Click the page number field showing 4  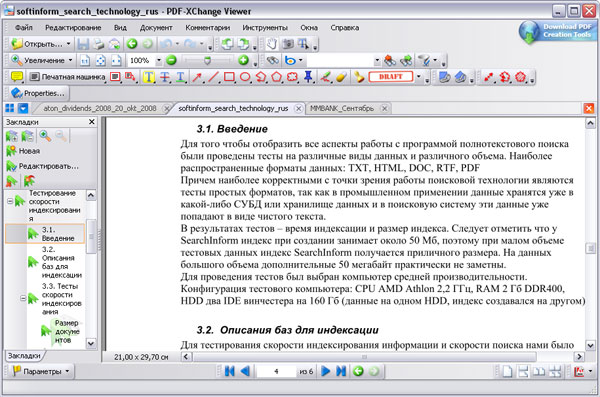(276, 371)
